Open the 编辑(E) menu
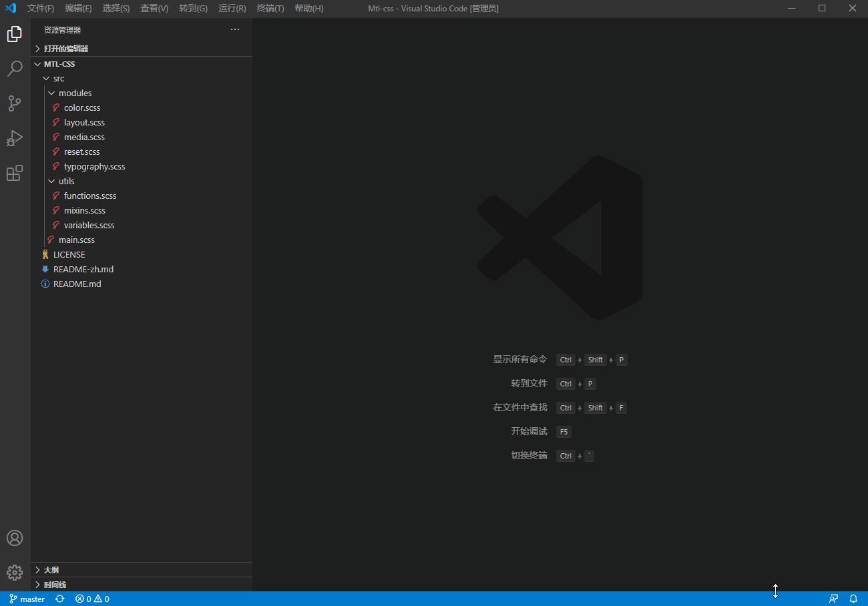The height and width of the screenshot is (606, 868). point(78,8)
